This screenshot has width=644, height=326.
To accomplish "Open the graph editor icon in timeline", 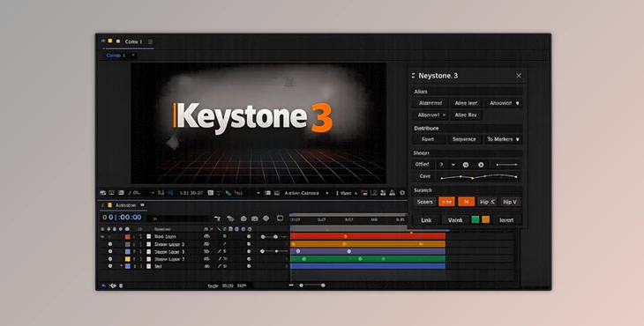I will pyautogui.click(x=281, y=219).
